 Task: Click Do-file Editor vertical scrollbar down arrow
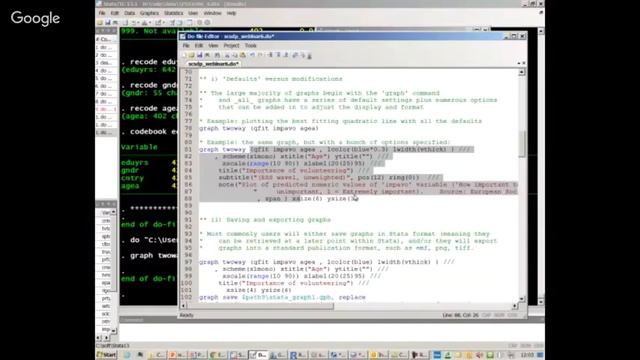522,299
